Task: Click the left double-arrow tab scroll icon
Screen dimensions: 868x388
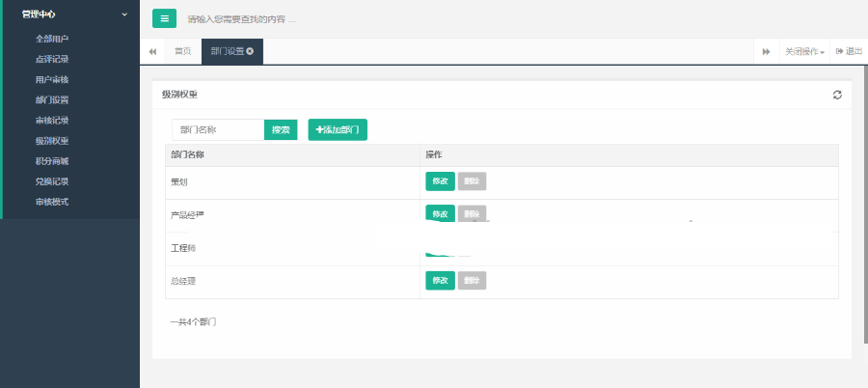Action: pos(152,51)
